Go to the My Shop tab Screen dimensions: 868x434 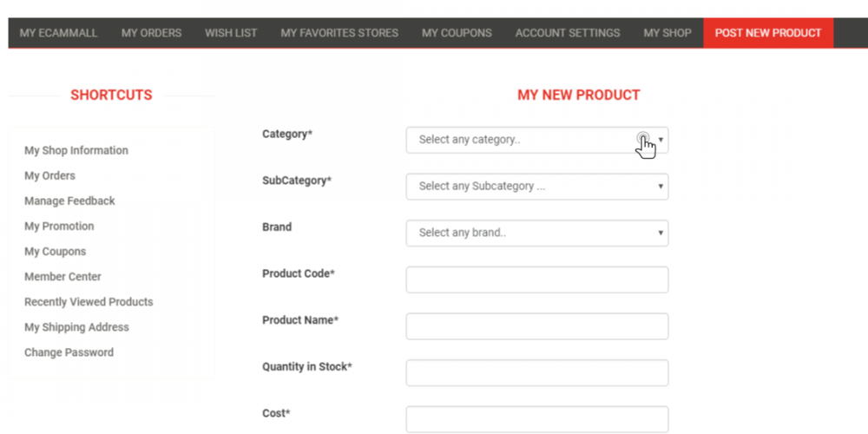coord(667,33)
